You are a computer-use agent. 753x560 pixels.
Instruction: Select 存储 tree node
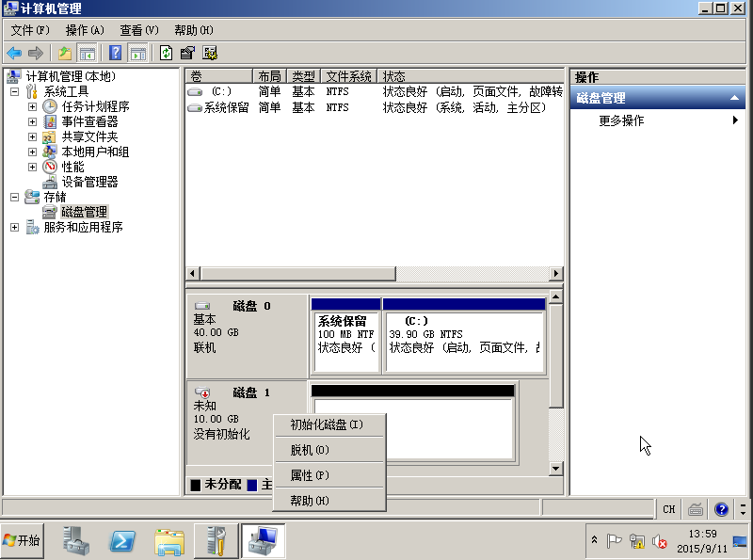point(55,197)
